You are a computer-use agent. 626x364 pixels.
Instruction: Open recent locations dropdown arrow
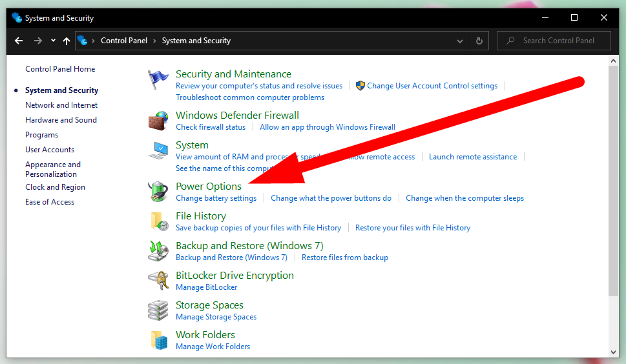click(53, 41)
